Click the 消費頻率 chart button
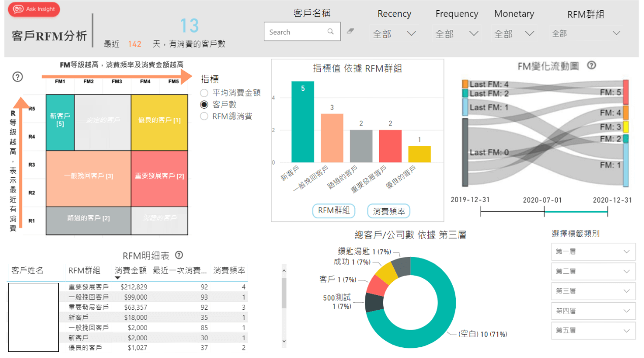 (x=388, y=211)
